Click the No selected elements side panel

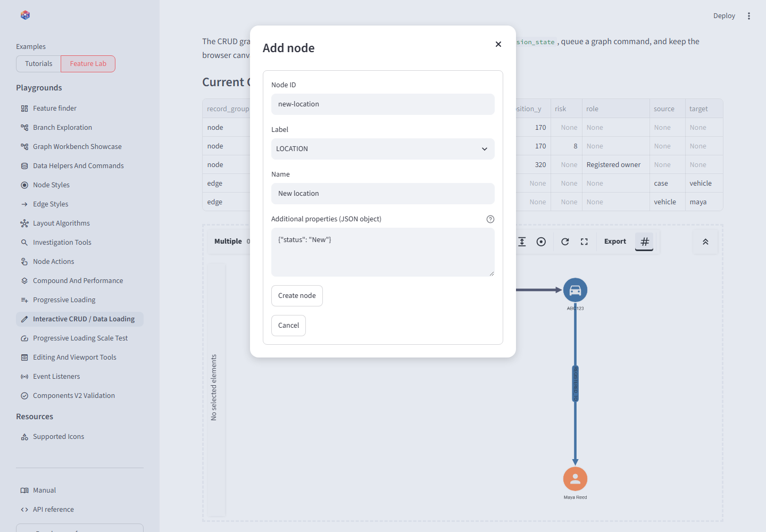[215, 389]
